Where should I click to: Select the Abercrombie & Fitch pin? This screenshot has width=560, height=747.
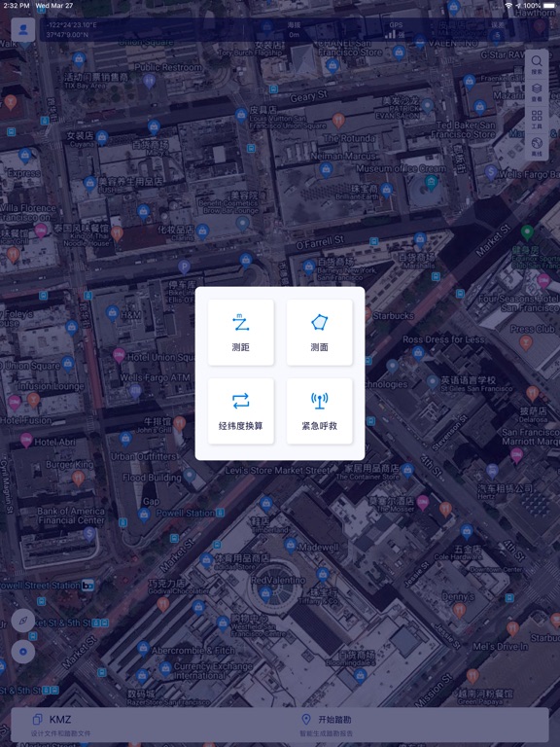(x=143, y=648)
